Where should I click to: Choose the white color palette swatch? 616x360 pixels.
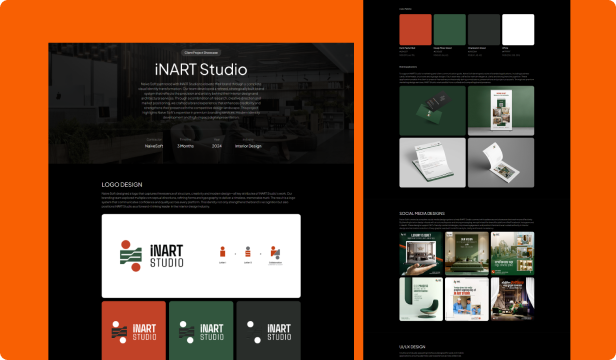pos(518,29)
